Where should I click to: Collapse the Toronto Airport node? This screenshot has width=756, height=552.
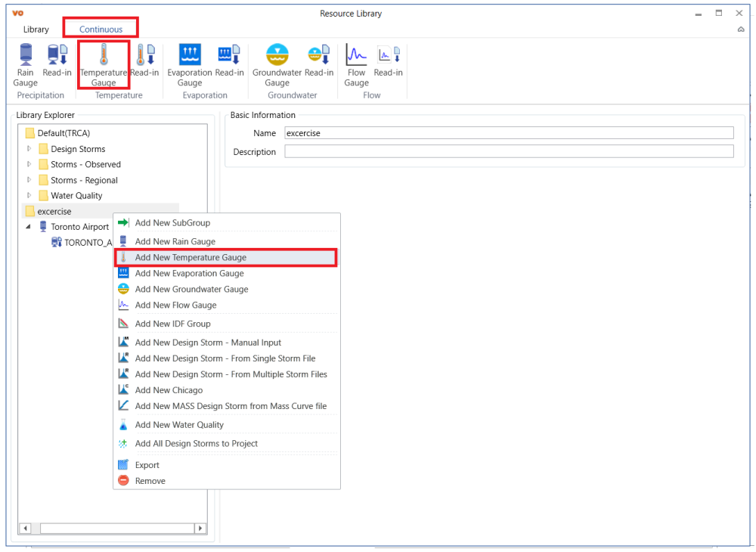coord(29,226)
